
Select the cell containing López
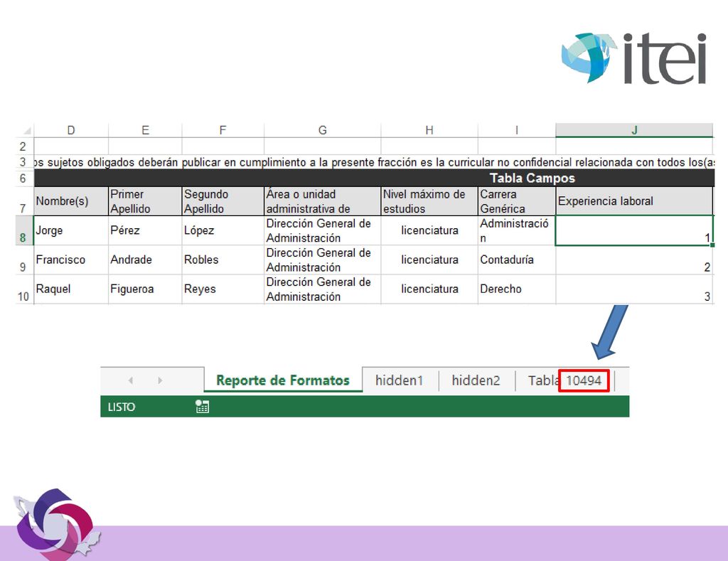click(x=223, y=230)
